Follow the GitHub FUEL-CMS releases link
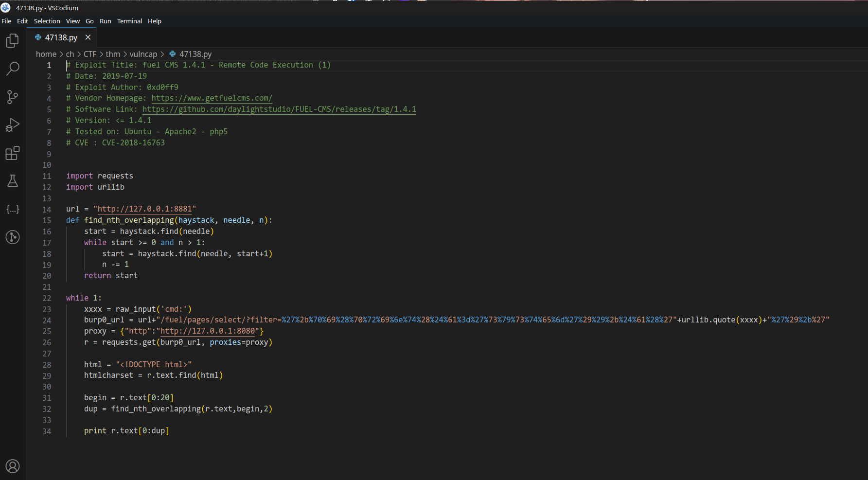868x480 pixels. coord(279,109)
